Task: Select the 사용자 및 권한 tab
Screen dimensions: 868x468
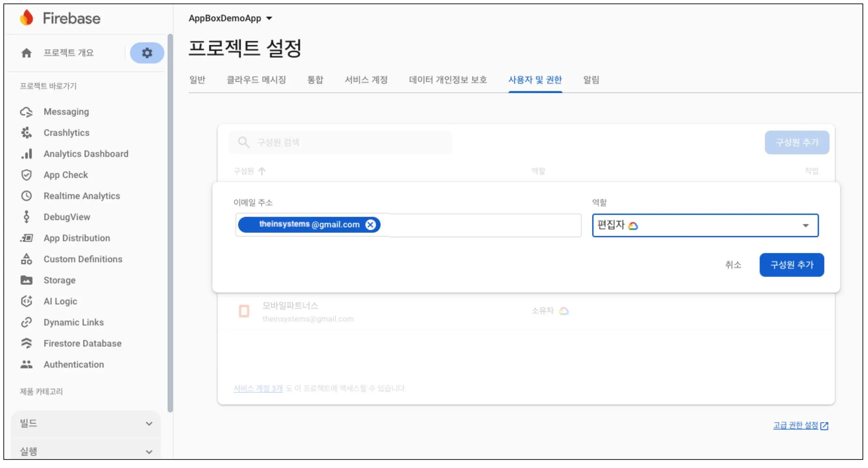Action: pyautogui.click(x=535, y=80)
